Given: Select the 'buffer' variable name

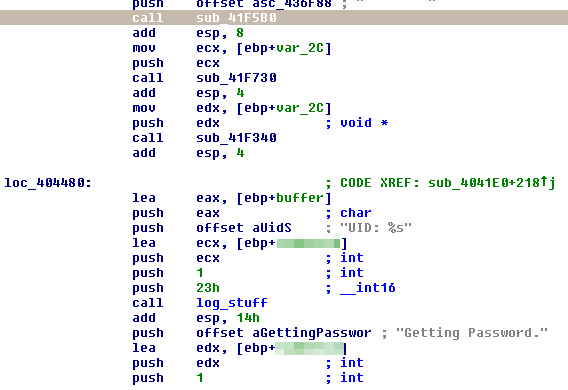Looking at the screenshot, I should point(300,198).
